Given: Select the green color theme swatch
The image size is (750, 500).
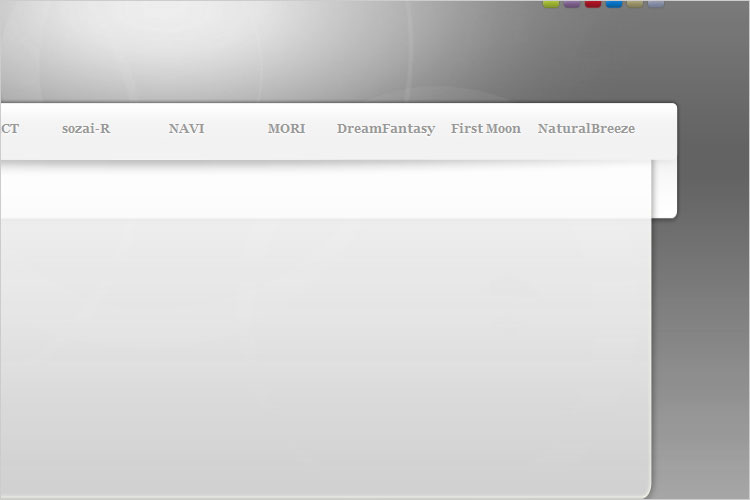Looking at the screenshot, I should 551,3.
